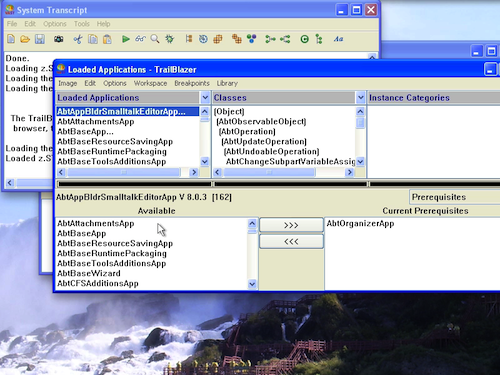
Task: Click Loaded Applications list scroll up arrow
Action: (205, 111)
